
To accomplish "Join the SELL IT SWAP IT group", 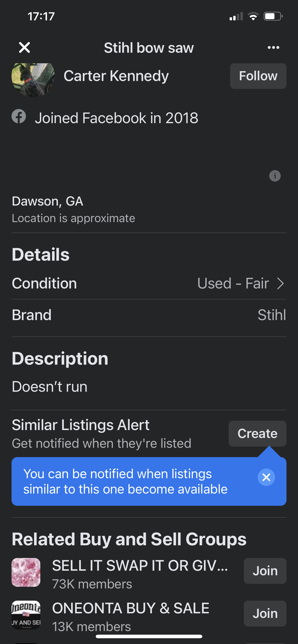I will click(x=265, y=571).
